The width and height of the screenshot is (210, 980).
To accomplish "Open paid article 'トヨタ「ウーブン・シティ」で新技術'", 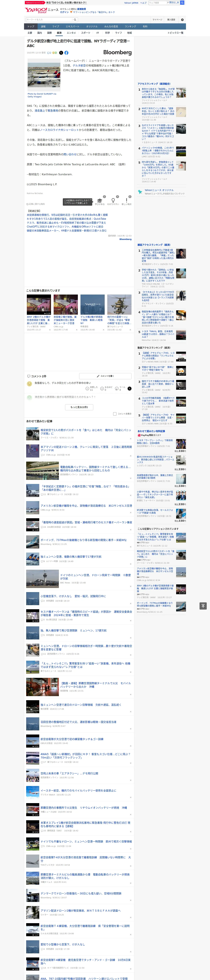I will (155, 441).
